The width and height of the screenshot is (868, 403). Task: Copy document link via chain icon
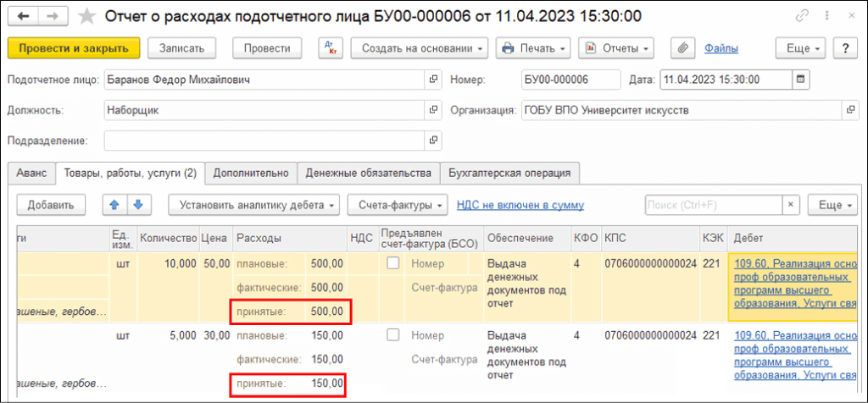(802, 16)
